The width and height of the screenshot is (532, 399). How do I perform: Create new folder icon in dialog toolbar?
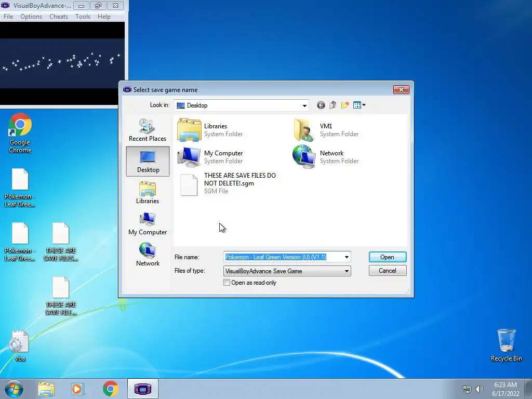(x=345, y=105)
